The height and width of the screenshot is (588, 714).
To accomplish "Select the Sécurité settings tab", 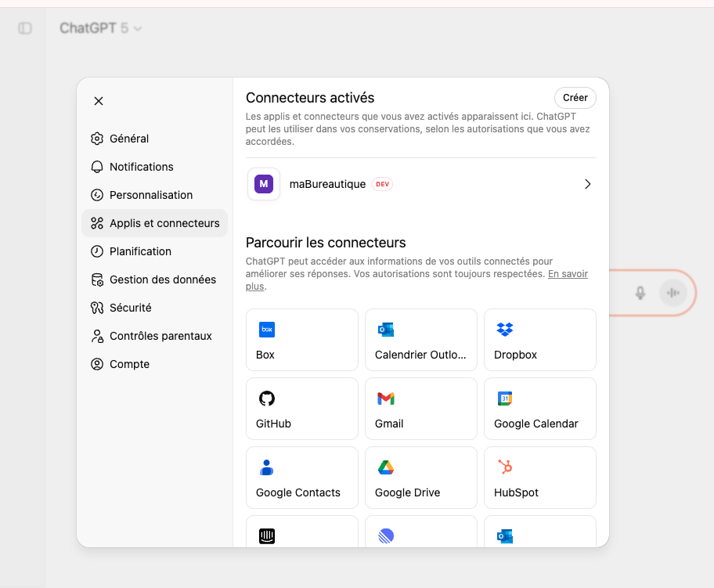I will 130,308.
